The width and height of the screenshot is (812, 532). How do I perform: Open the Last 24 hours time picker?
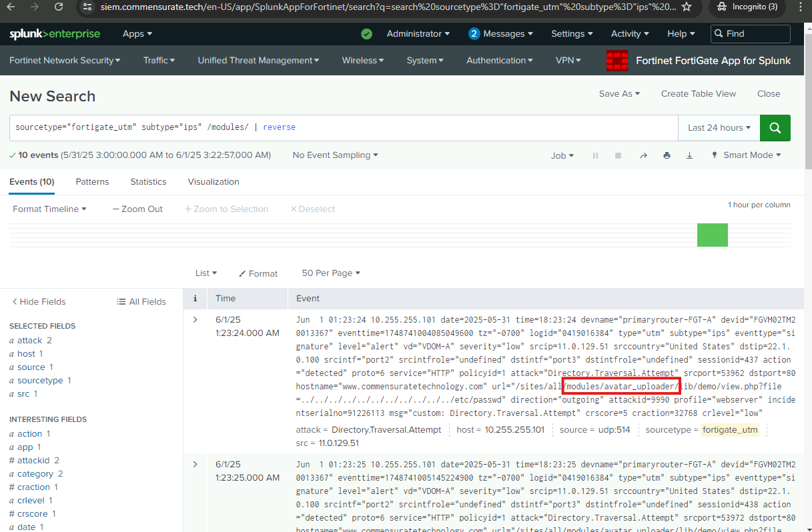(x=719, y=128)
